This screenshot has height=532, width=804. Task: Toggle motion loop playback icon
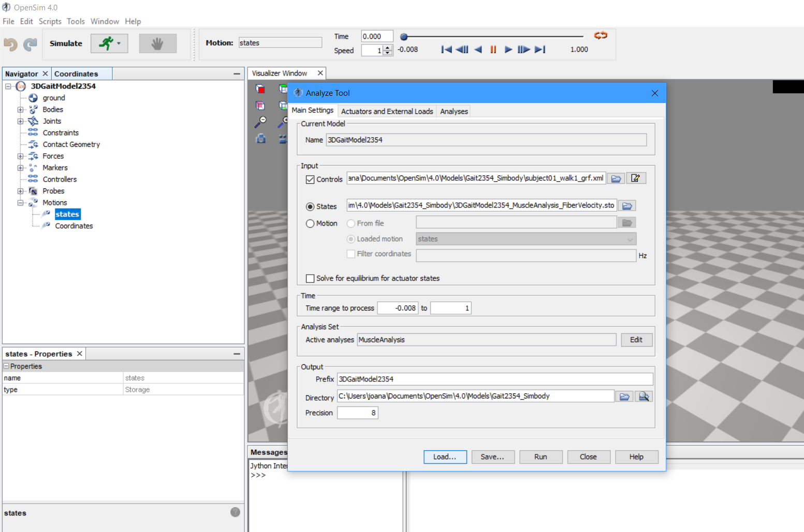(601, 35)
